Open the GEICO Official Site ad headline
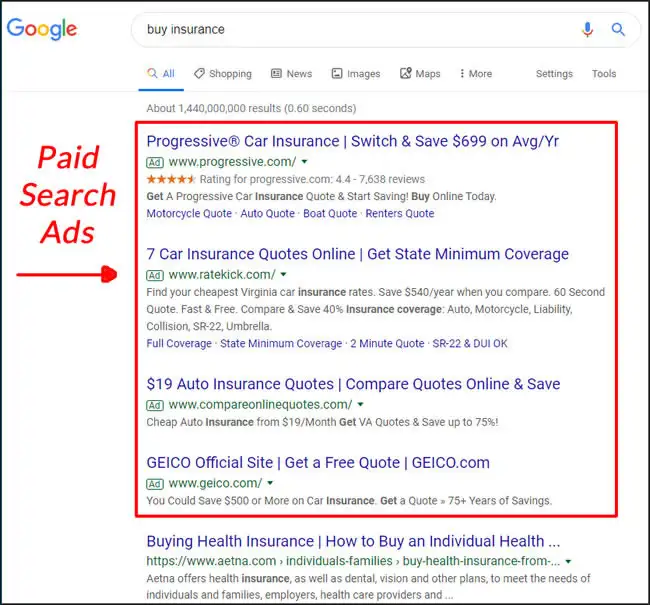The image size is (650, 605). pos(318,463)
